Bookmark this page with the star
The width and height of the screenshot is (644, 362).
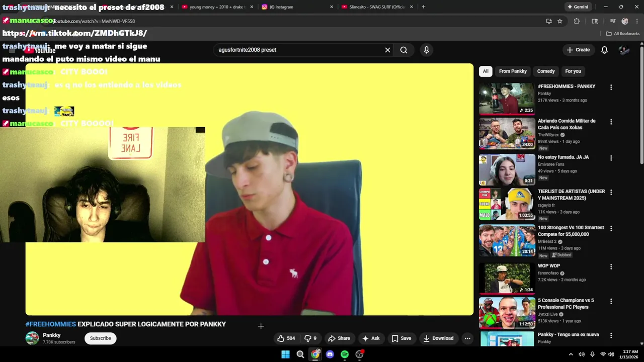coord(559,21)
